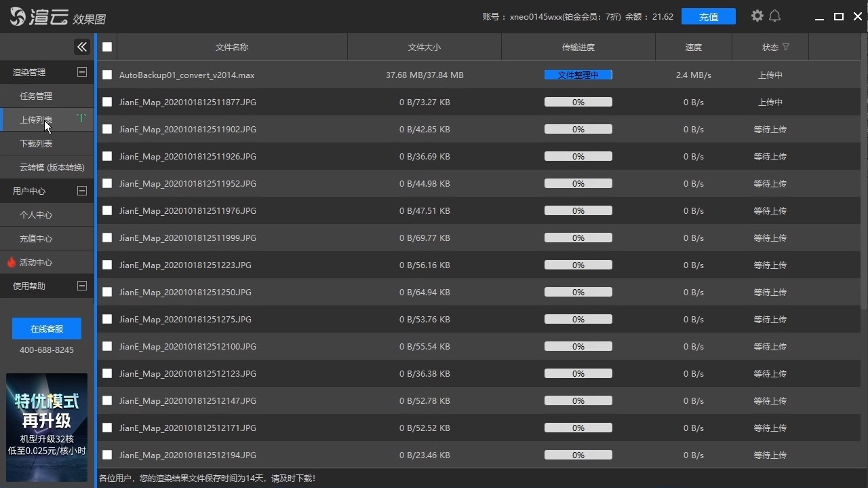Image resolution: width=868 pixels, height=488 pixels.
Task: Click the file name JianE_Map_2020101812512147.JPG
Action: tap(188, 400)
